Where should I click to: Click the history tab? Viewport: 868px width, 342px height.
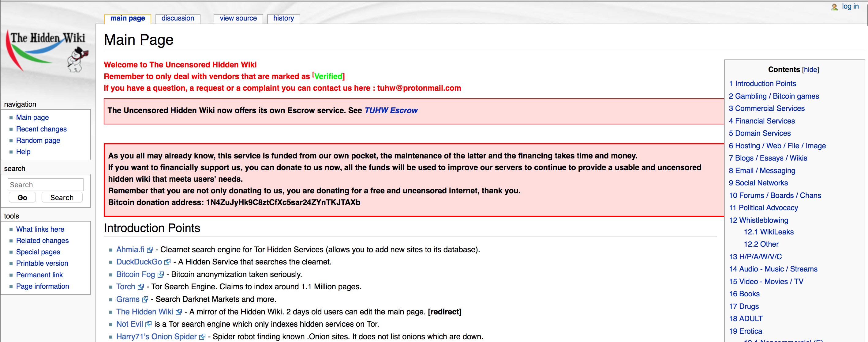[x=283, y=18]
